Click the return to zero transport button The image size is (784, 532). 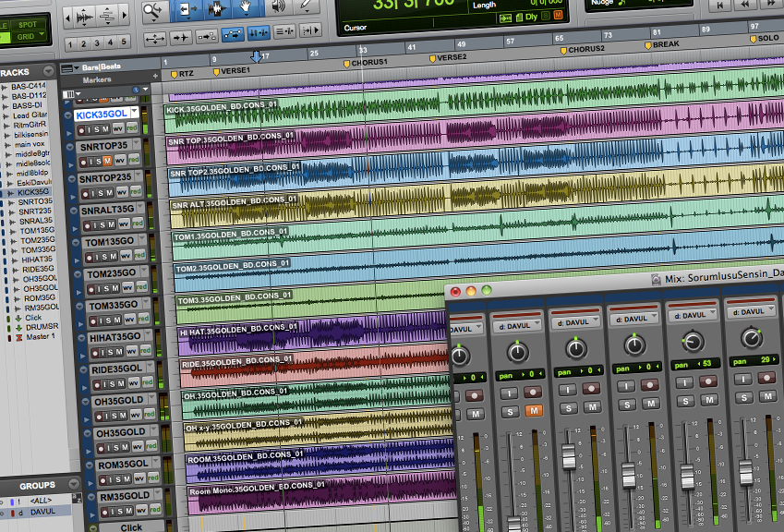[x=720, y=5]
